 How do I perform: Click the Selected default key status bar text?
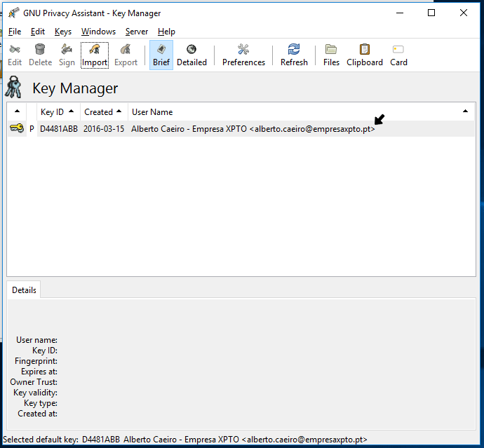[x=185, y=440]
